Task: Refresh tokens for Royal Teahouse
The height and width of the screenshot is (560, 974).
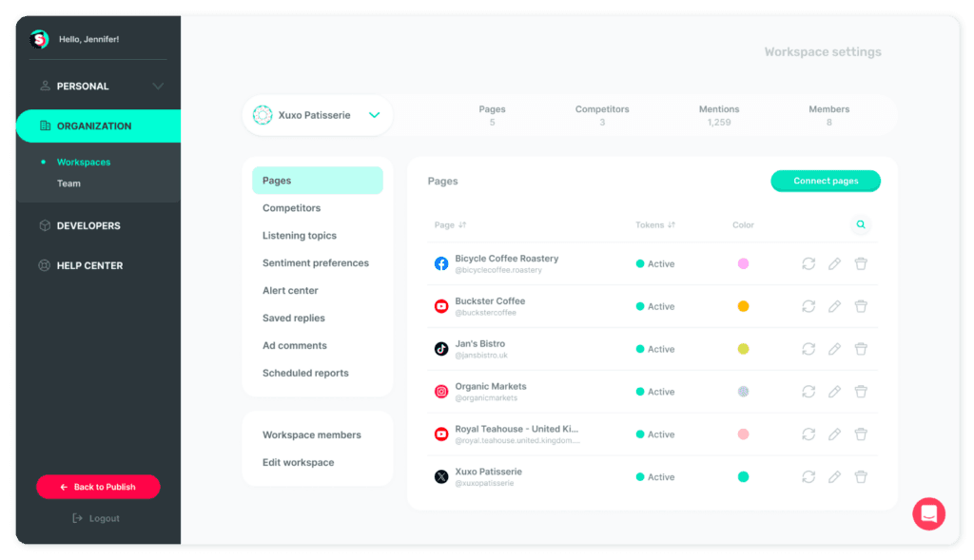Action: click(x=808, y=434)
